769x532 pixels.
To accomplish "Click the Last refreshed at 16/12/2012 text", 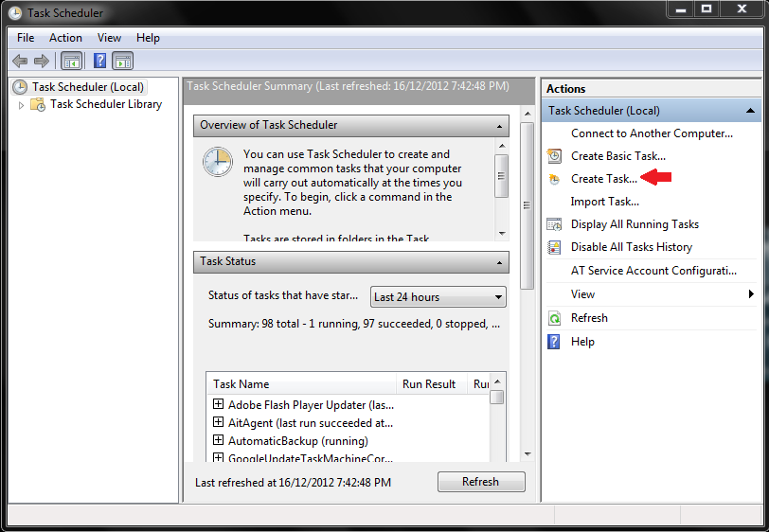I will [x=293, y=483].
